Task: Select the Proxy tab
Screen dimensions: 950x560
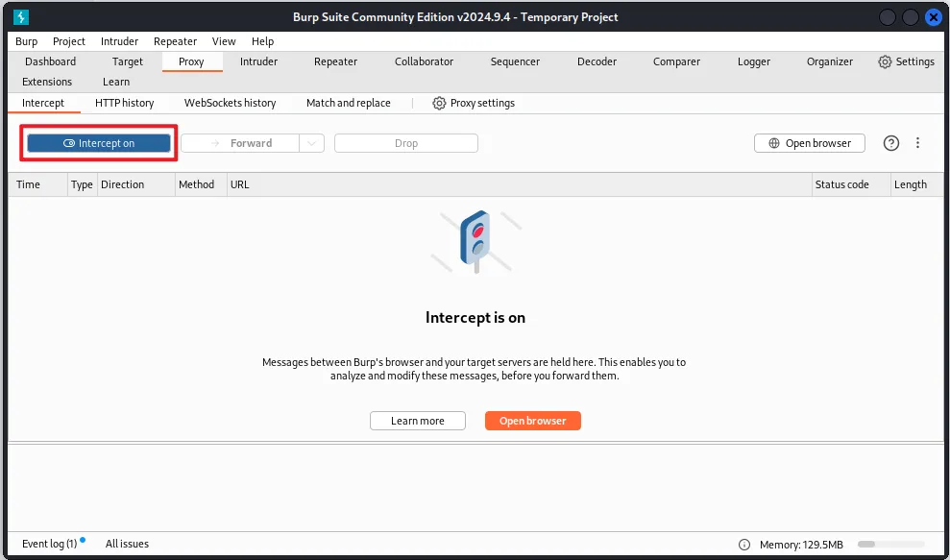Action: pos(191,61)
